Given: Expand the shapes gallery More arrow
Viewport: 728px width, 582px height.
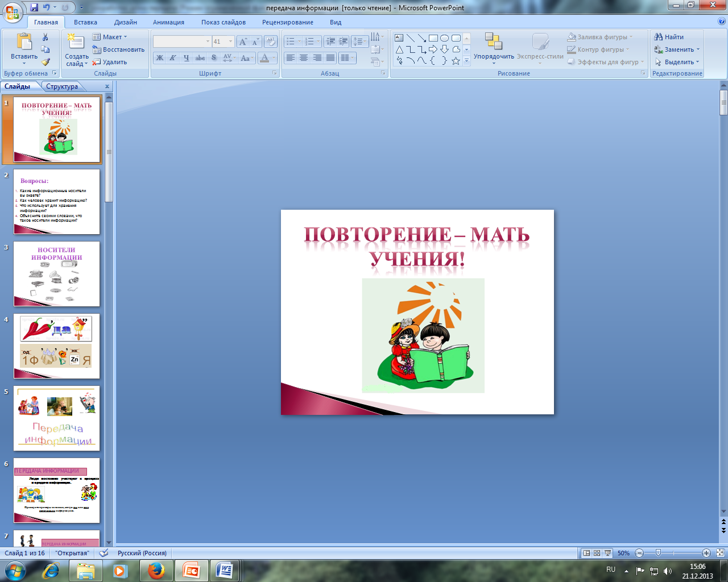Looking at the screenshot, I should [466, 61].
